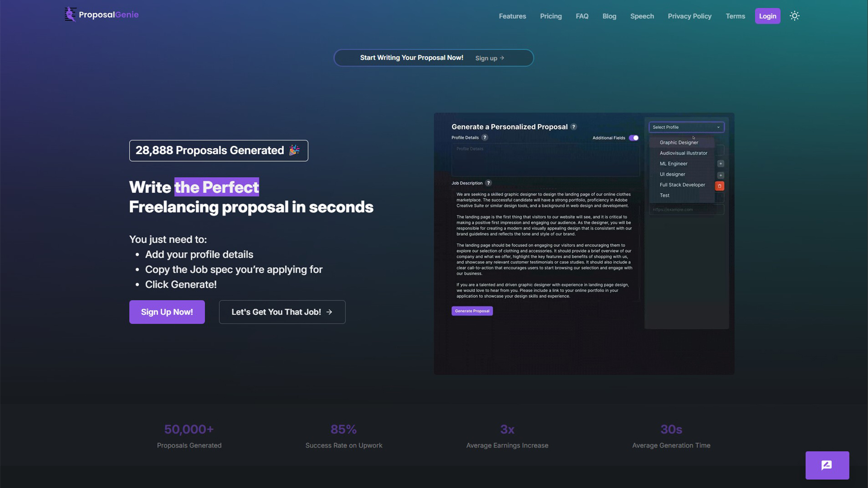Click the help icon beside 'Generate a Personalized Proposal'

tap(574, 127)
